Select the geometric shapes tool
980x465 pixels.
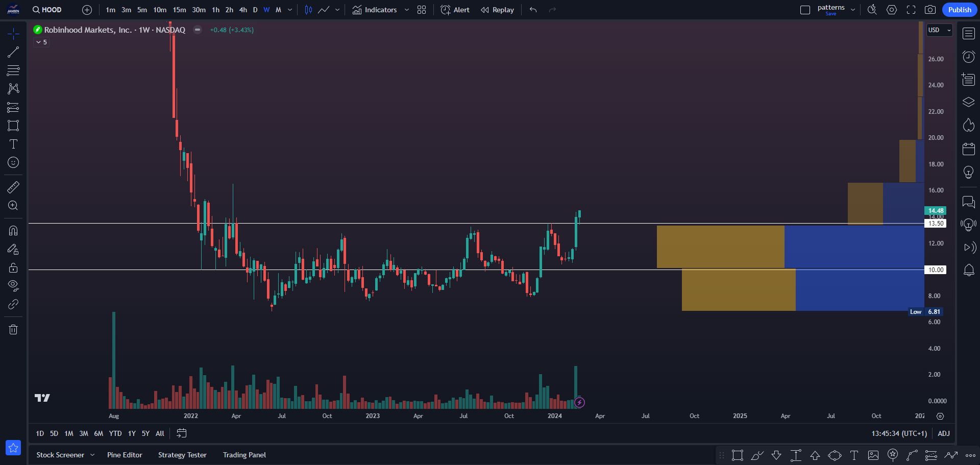[x=13, y=126]
